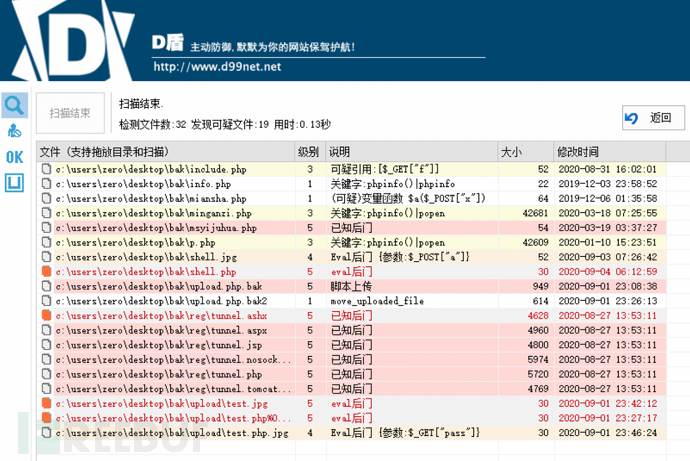Click file icon of tunnel.tomcat row
Image resolution: width=690 pixels, height=461 pixels.
click(x=46, y=388)
